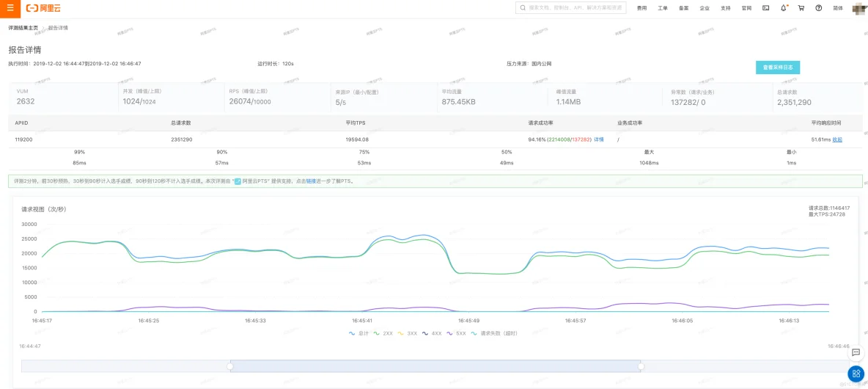Screen dimensions: 868x389
Task: Toggle the 4XX legend series
Action: point(431,334)
